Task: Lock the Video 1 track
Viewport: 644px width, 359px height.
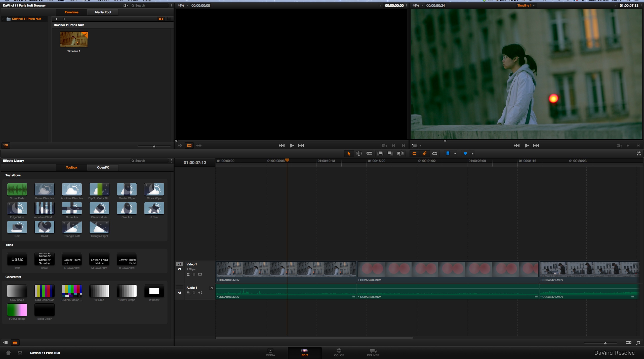Action: click(x=194, y=274)
